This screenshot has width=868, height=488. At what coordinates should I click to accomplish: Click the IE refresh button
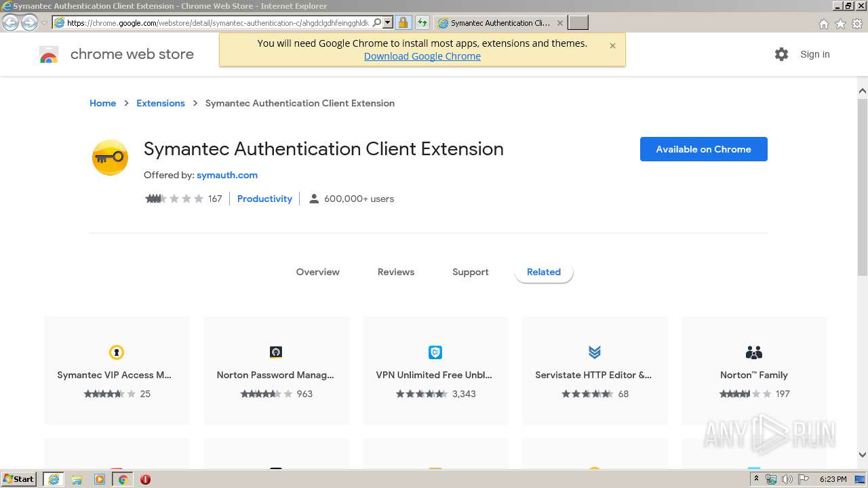(x=422, y=22)
